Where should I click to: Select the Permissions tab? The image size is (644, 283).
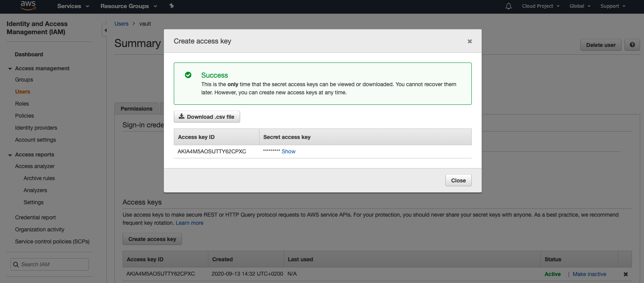(137, 109)
